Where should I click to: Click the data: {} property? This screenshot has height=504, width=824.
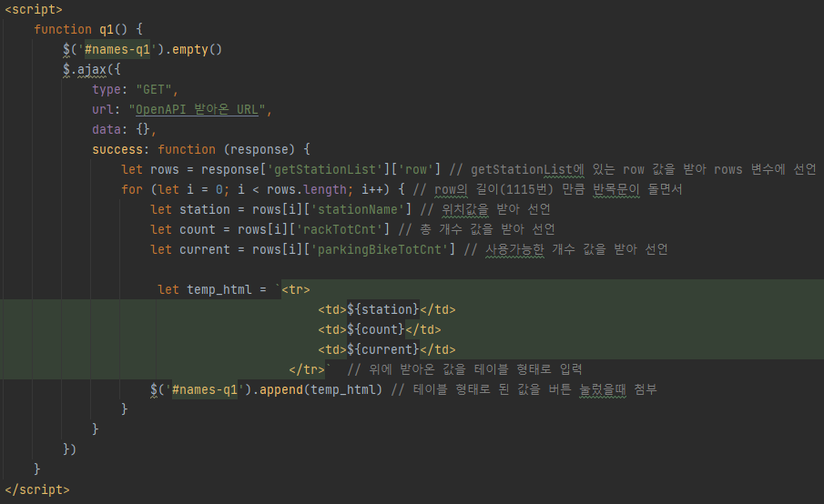pyautogui.click(x=124, y=129)
